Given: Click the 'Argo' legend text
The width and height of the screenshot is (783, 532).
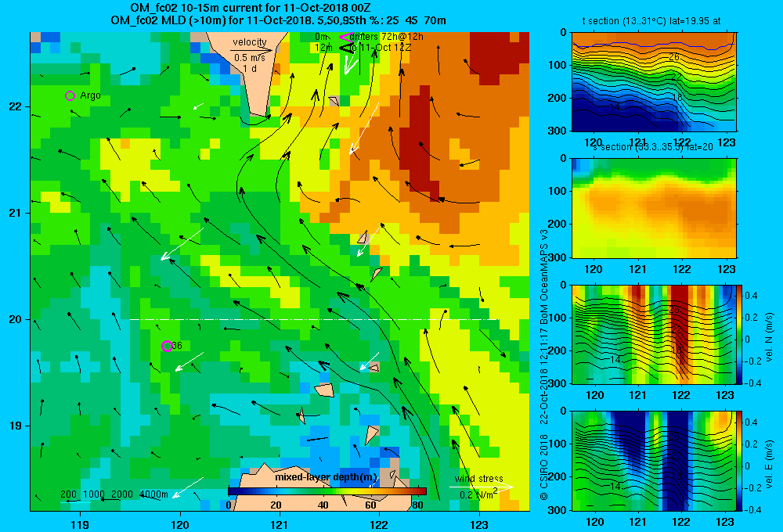Looking at the screenshot, I should (x=90, y=95).
